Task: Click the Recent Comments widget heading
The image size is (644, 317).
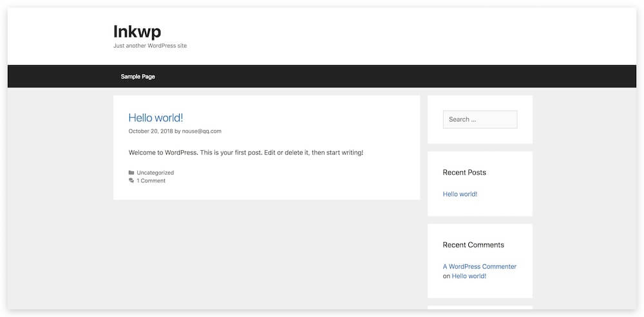Action: click(x=473, y=245)
